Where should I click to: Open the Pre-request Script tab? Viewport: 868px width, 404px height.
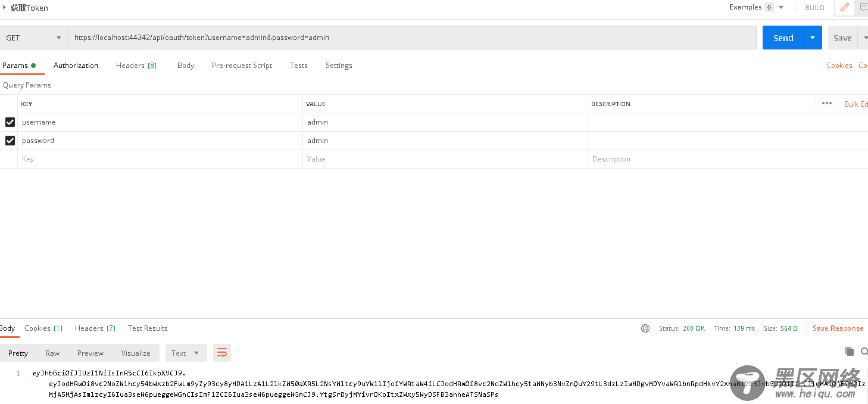coord(242,66)
